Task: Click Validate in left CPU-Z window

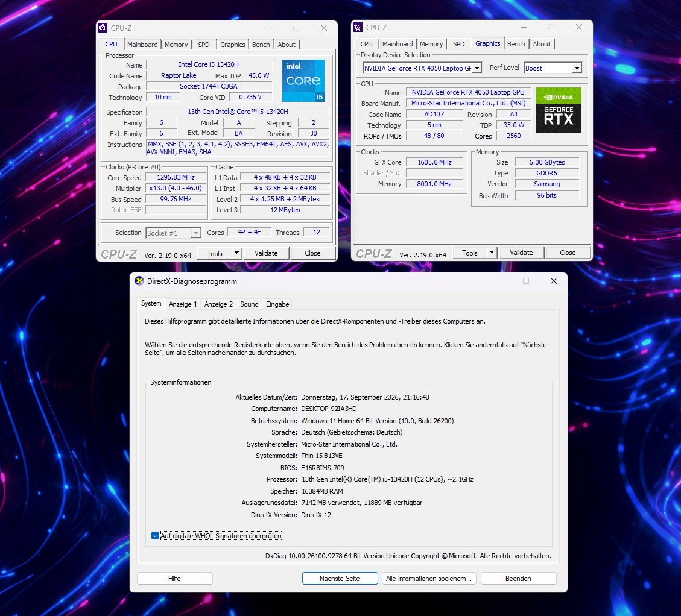Action: click(266, 253)
